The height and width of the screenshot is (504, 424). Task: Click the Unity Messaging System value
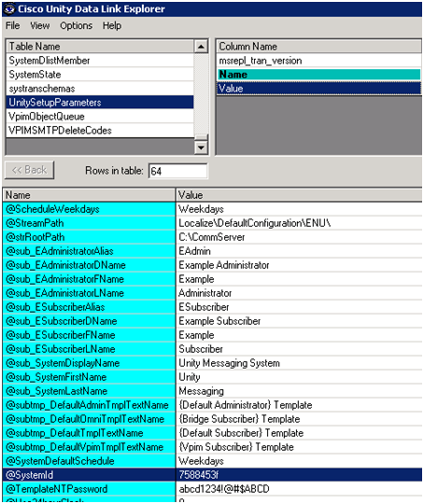(x=299, y=363)
